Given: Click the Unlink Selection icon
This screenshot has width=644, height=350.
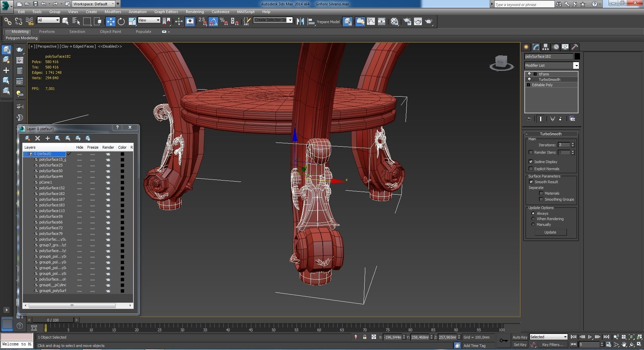Looking at the screenshot, I should coord(19,21).
